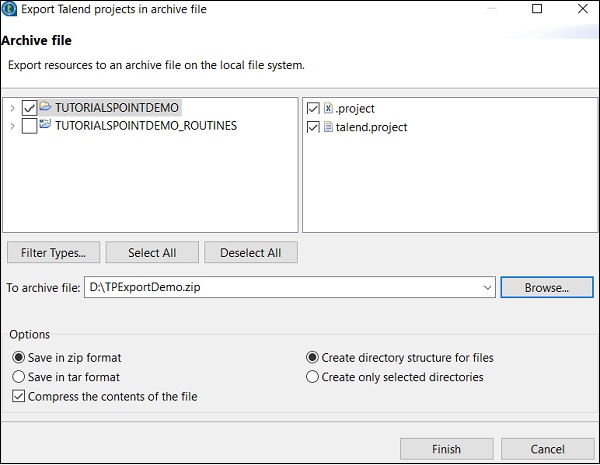
Task: Click the .project file icon
Action: point(328,108)
